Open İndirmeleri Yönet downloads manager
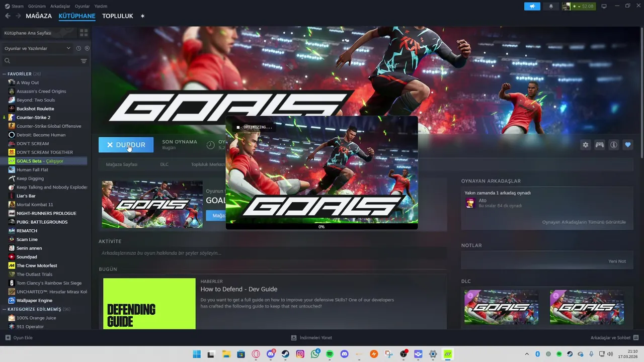The height and width of the screenshot is (362, 644). (x=311, y=338)
